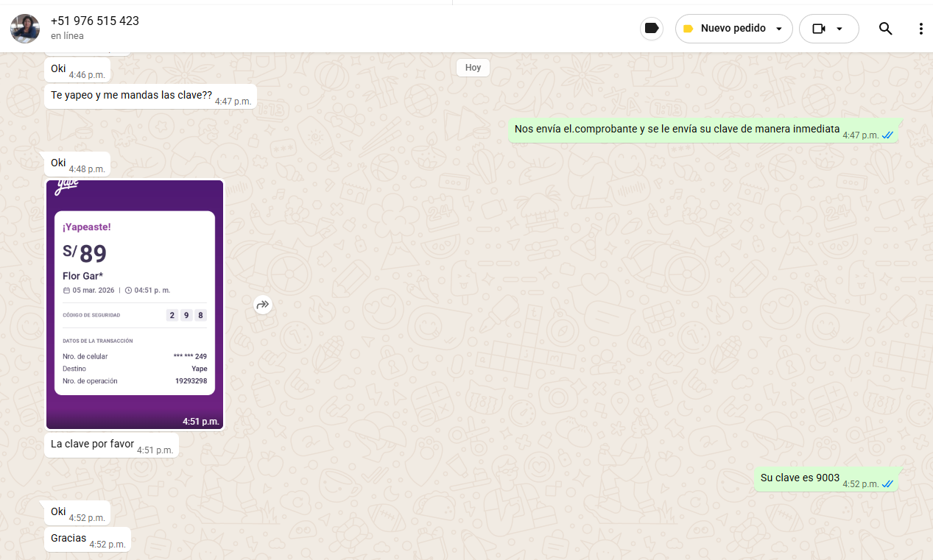Open contact info for +51 976 515 423
The height and width of the screenshot is (560, 933).
tap(95, 21)
